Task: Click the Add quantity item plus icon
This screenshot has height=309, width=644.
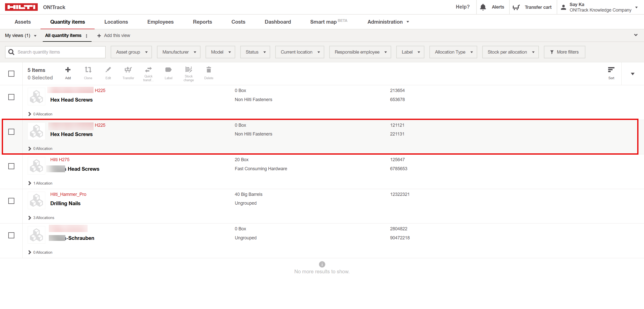Action: (x=68, y=70)
